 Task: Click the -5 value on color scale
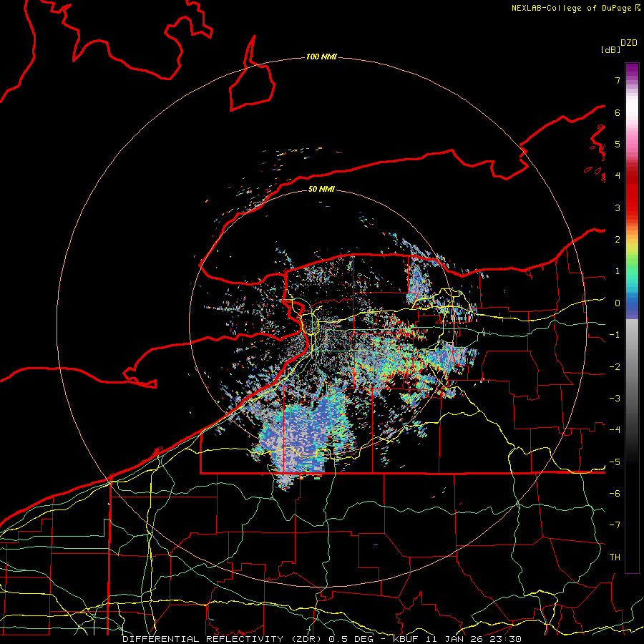[x=615, y=462]
